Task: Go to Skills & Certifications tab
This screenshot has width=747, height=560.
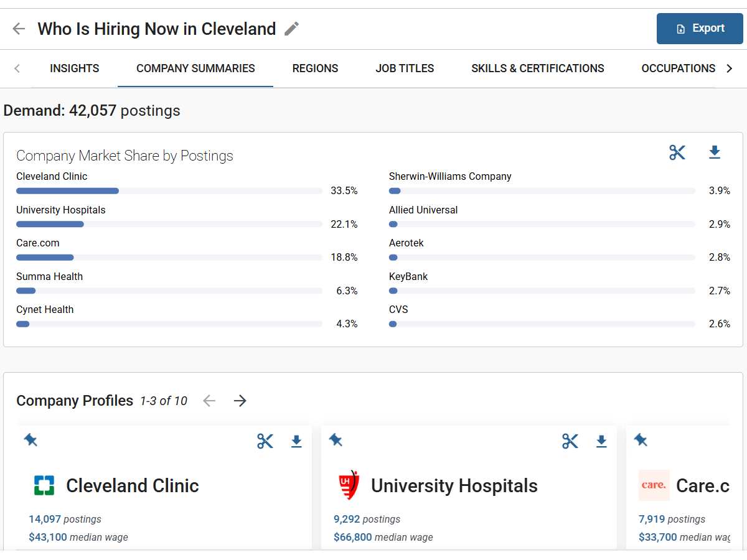Action: point(538,68)
